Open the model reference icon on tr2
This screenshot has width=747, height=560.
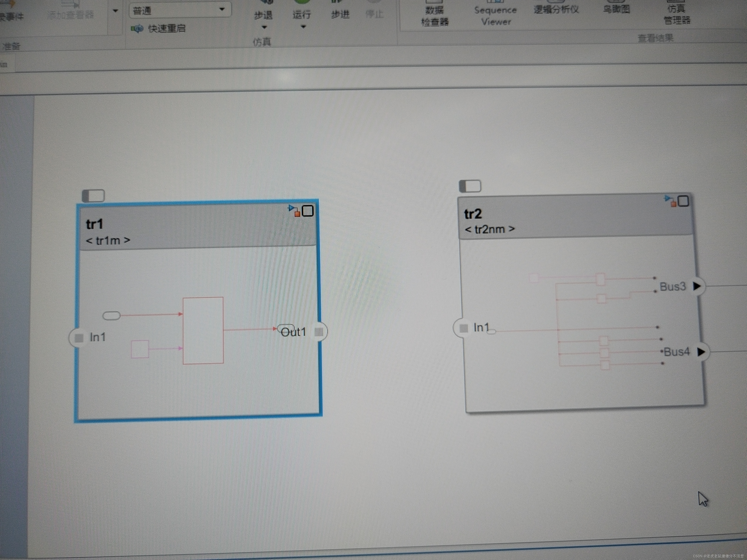[670, 201]
